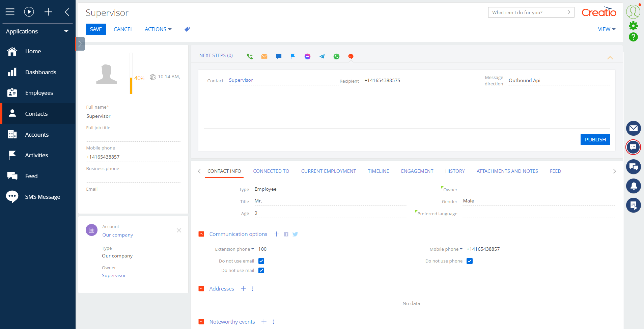
Task: Open the Applications workplace dropdown
Action: coord(37,31)
